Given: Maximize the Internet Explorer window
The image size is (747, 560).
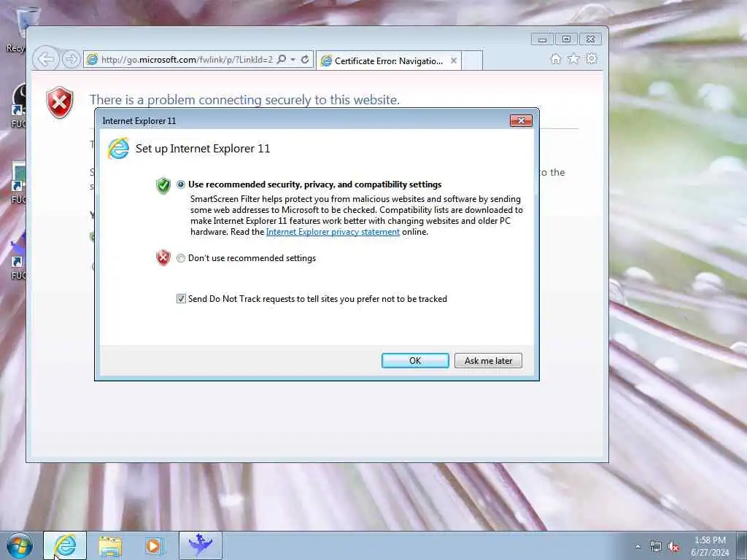Looking at the screenshot, I should (566, 39).
